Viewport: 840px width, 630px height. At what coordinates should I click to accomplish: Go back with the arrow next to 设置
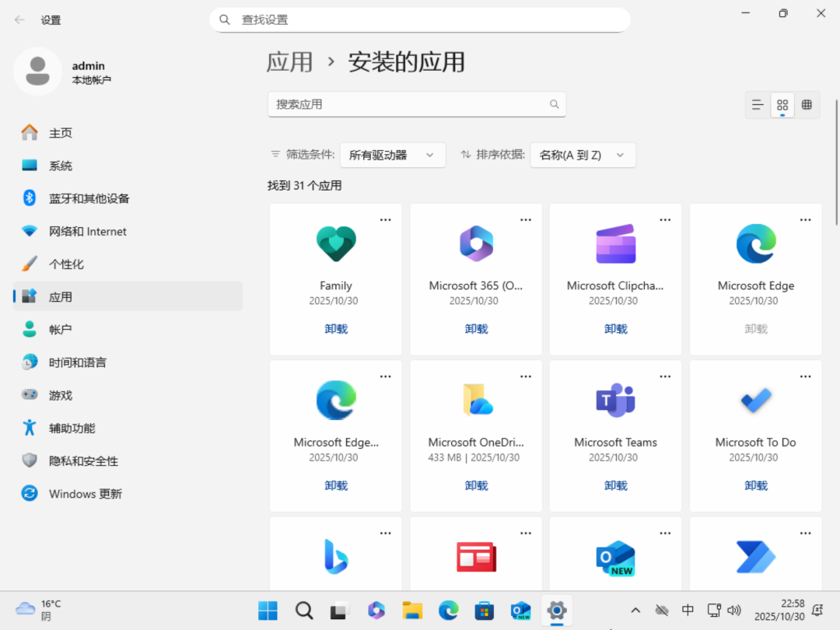coord(19,20)
